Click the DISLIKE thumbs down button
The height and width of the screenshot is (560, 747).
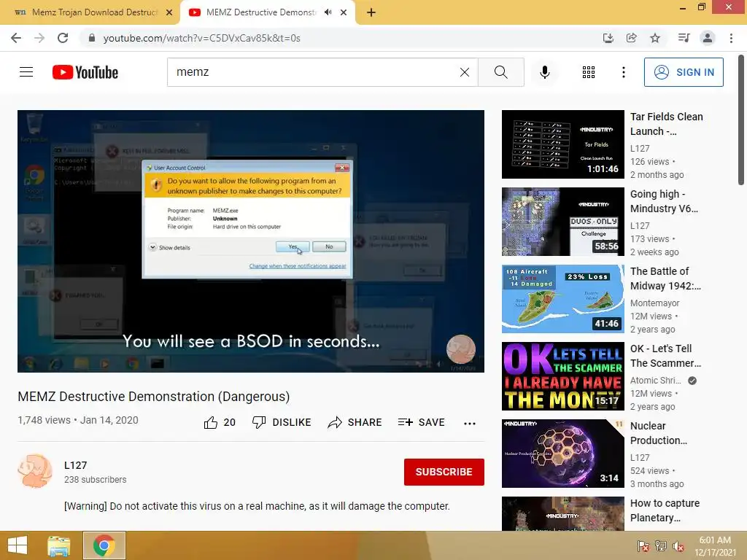tap(282, 422)
